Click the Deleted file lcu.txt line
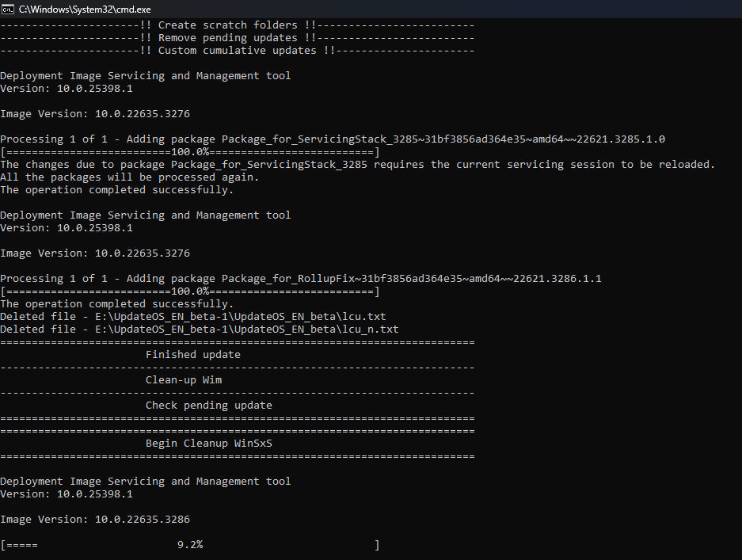Viewport: 742px width, 560px height. click(x=193, y=316)
